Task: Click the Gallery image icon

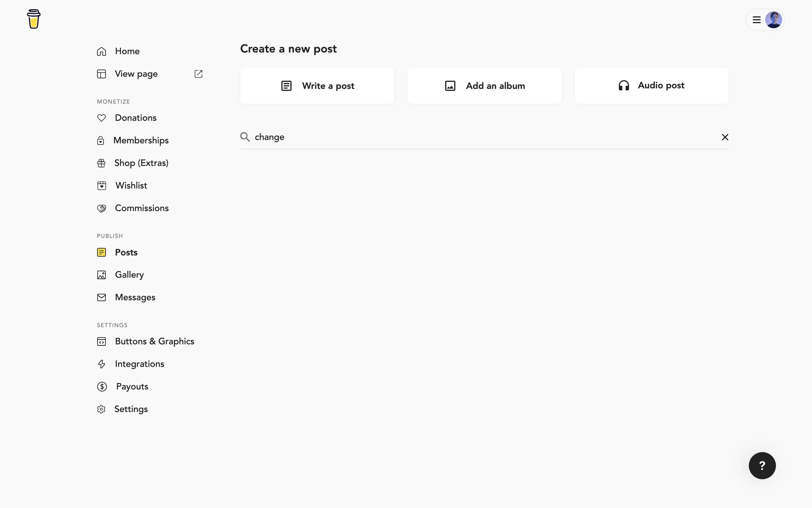Action: click(101, 275)
